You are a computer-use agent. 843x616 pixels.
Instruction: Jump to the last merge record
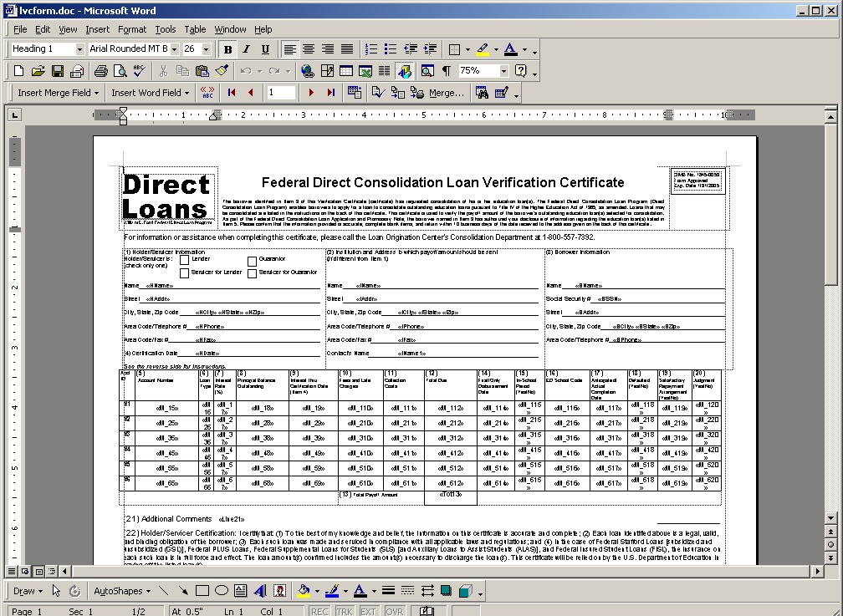tap(330, 93)
